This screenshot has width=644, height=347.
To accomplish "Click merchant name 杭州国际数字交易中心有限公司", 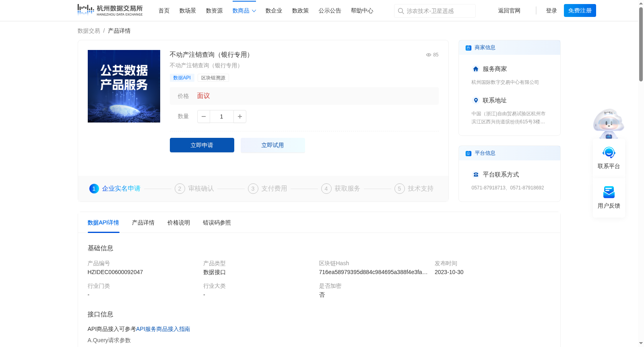I will click(x=505, y=82).
